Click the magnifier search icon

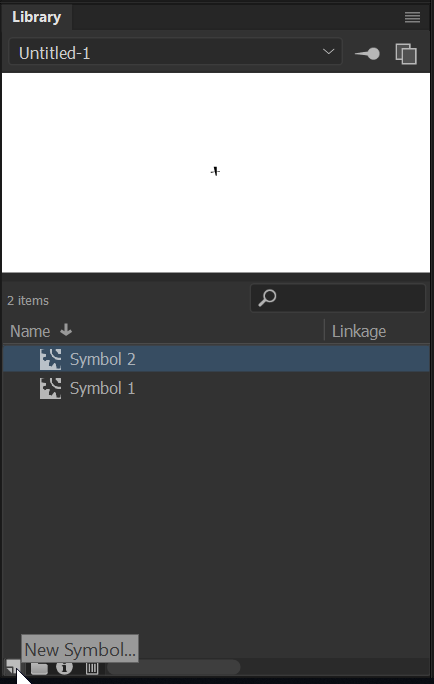pyautogui.click(x=267, y=298)
